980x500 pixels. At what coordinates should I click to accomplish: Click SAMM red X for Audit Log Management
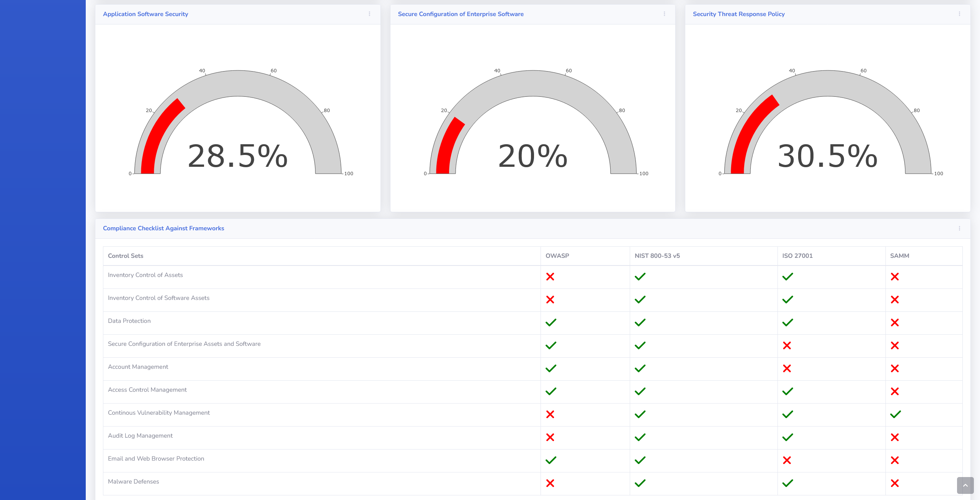(x=895, y=437)
